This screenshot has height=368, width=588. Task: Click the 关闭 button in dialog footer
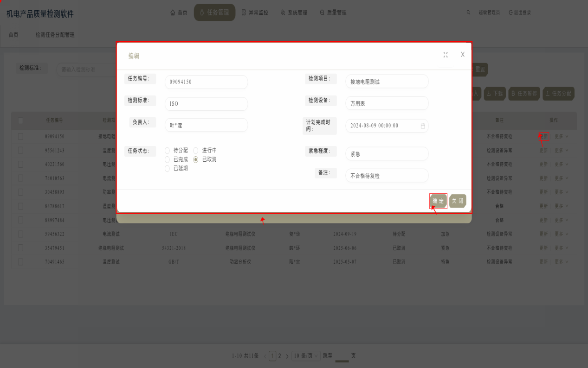458,201
